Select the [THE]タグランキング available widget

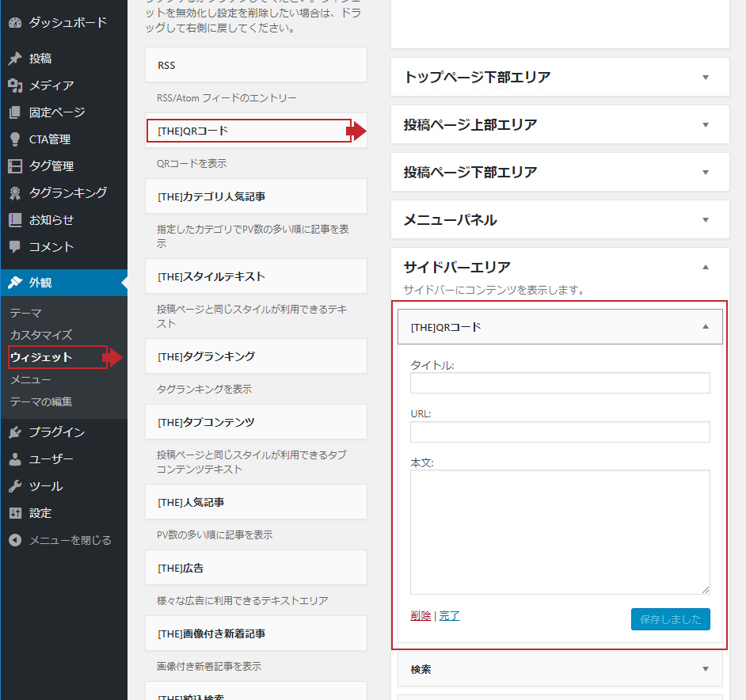256,356
